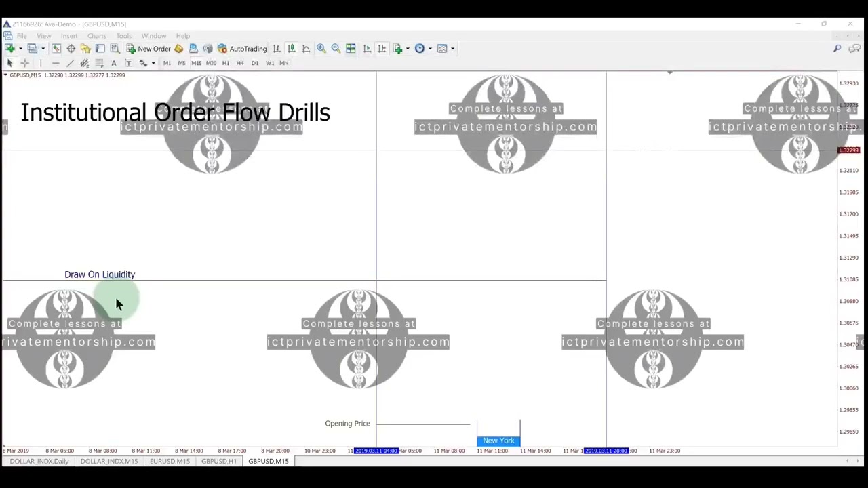Open the Tools menu

[x=123, y=36]
